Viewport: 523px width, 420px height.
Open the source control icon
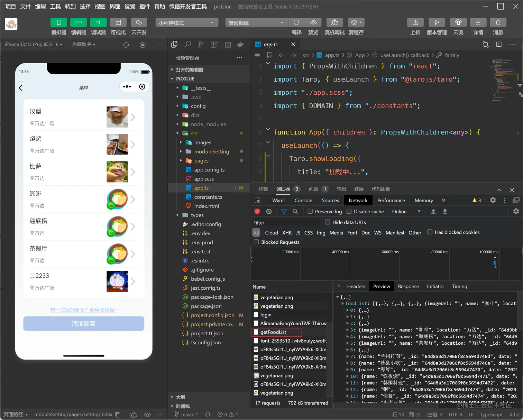(x=201, y=44)
